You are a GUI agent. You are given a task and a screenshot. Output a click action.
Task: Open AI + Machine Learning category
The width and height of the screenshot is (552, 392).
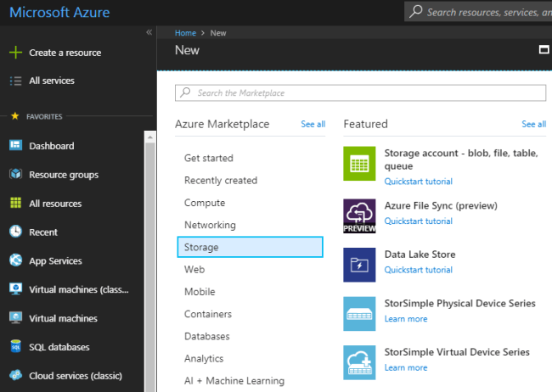coord(234,381)
